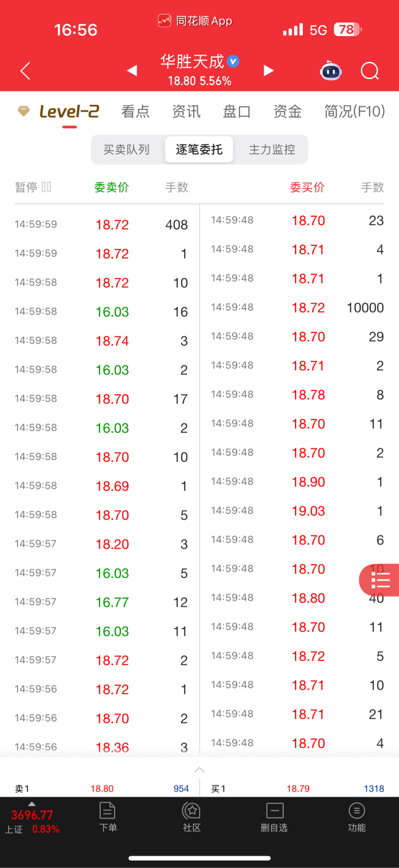Select the Level-2 tab

tap(69, 111)
